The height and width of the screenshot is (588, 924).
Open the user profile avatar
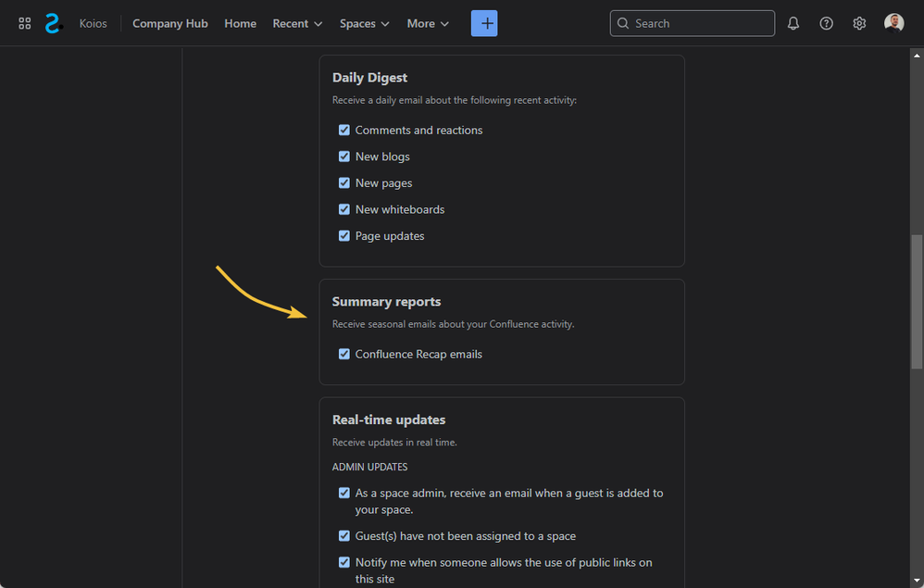click(894, 23)
